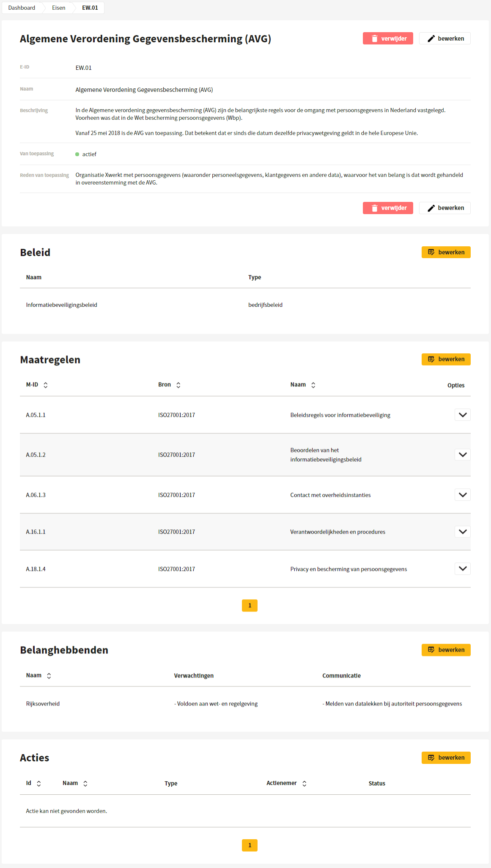Sort Acties table by Naam
Image resolution: width=491 pixels, height=868 pixels.
[85, 783]
